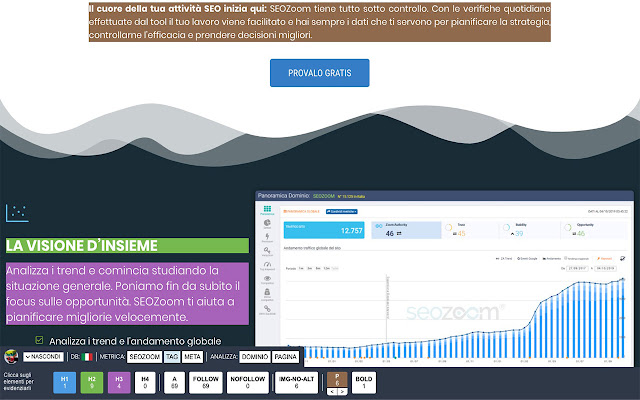
Task: Open the lightning bolt icon in dashboard sidebar
Action: [x=267, y=237]
